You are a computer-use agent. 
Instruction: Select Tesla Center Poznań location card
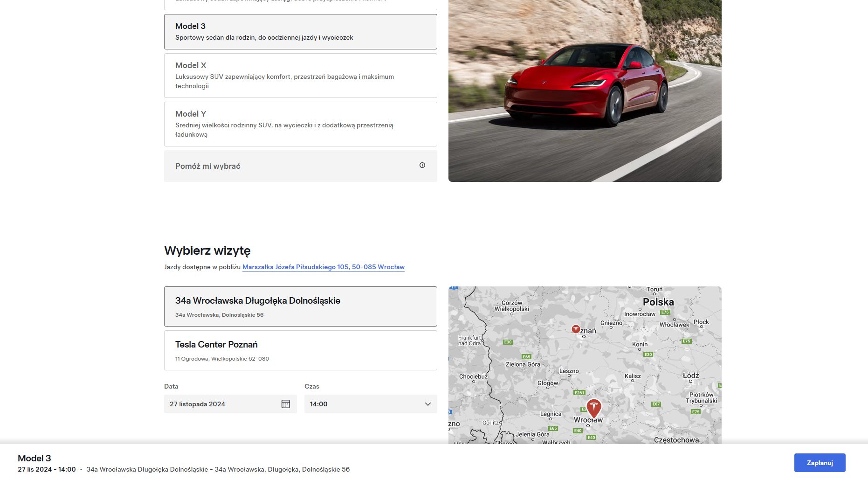point(300,350)
